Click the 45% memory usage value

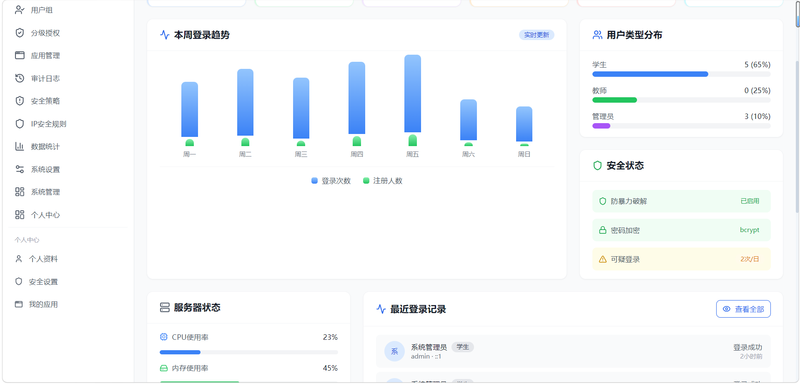(x=330, y=368)
